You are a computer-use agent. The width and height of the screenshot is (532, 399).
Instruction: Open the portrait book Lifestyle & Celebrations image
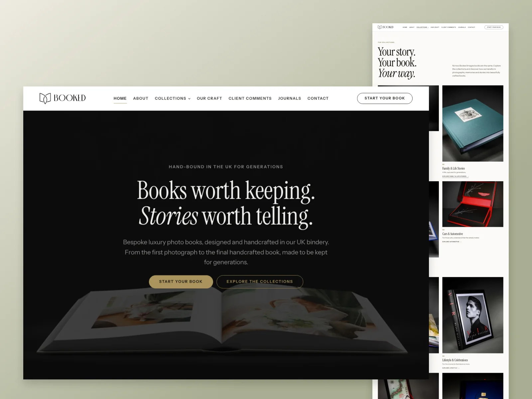tap(473, 315)
